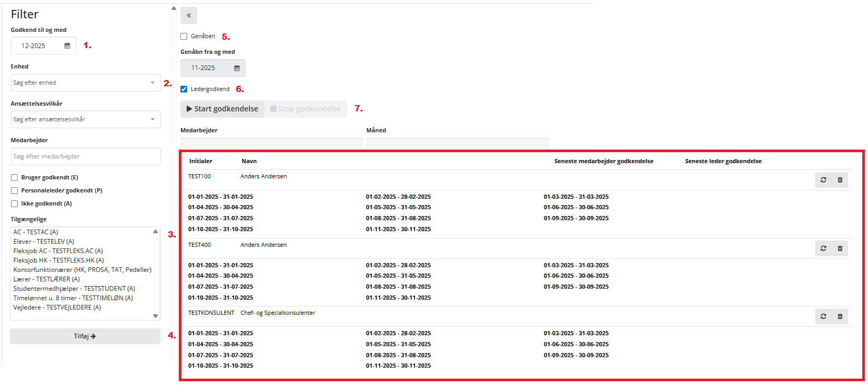
Task: Check Personaleleder godkendt (P) filter
Action: (15, 191)
